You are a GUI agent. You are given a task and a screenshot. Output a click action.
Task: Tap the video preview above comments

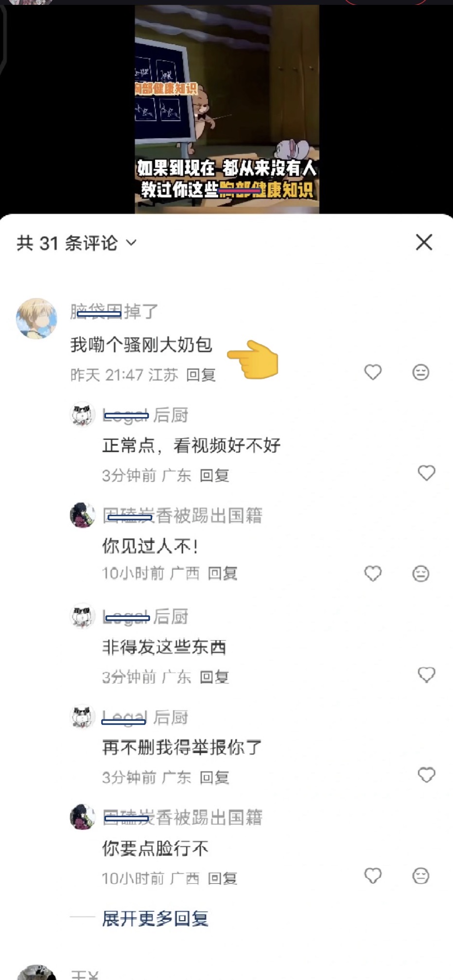[227, 109]
